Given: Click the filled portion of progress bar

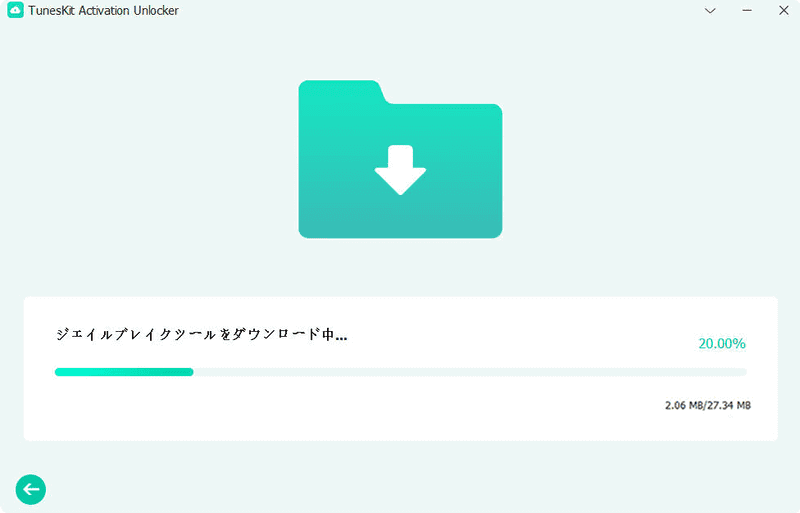Looking at the screenshot, I should 124,372.
